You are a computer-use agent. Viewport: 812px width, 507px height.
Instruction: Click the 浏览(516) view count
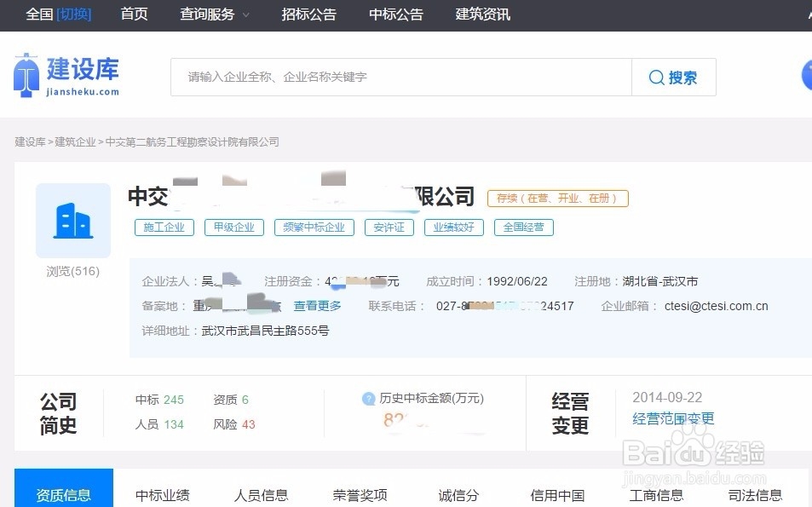[73, 271]
